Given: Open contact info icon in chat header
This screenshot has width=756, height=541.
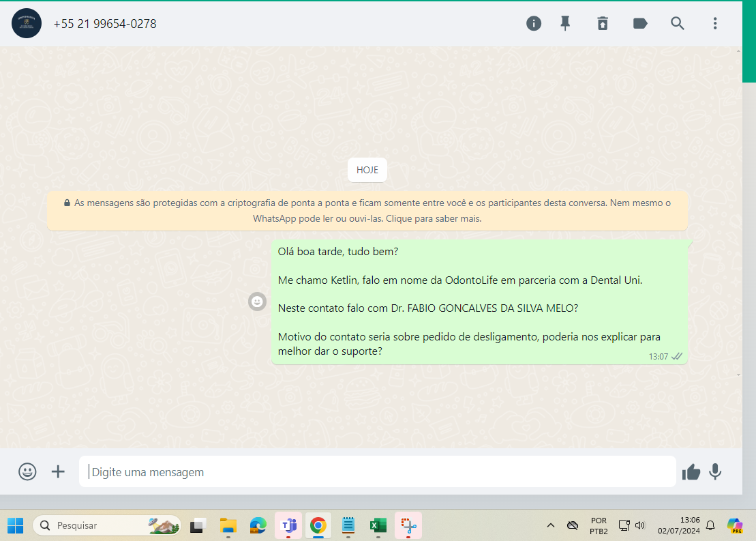Looking at the screenshot, I should point(533,23).
